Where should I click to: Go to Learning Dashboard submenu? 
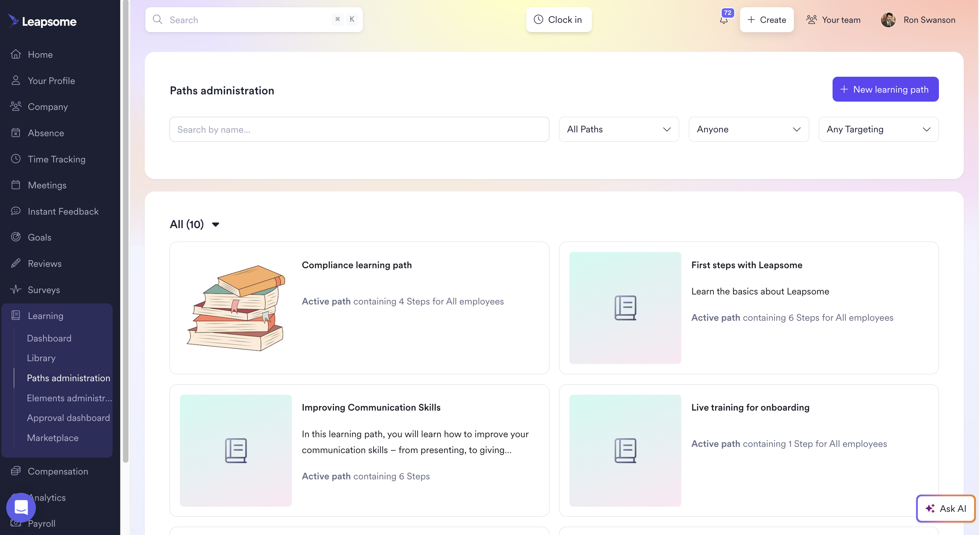[x=49, y=338]
